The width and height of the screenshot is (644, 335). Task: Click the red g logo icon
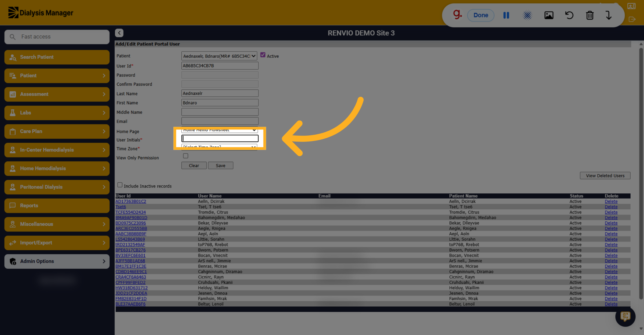pos(457,14)
